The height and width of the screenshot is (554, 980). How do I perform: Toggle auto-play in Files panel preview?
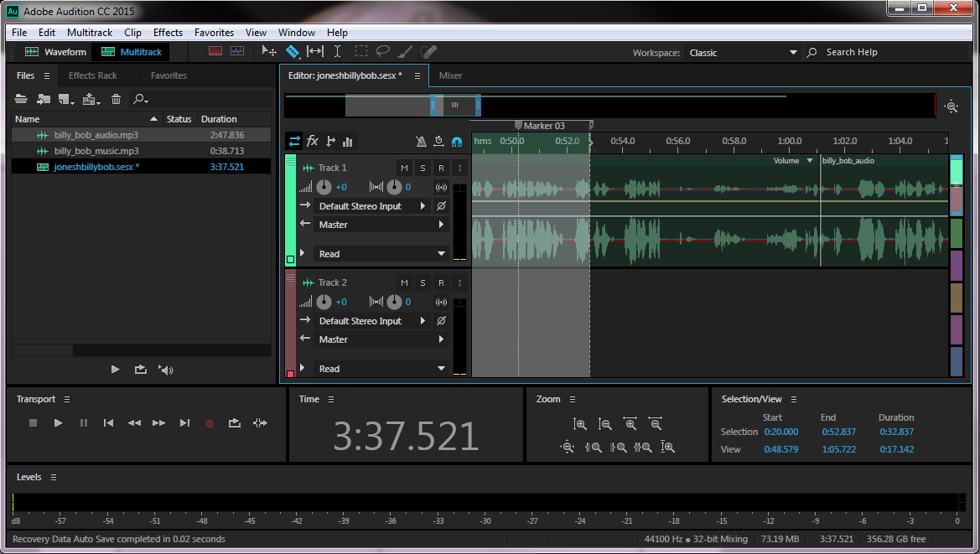(166, 370)
